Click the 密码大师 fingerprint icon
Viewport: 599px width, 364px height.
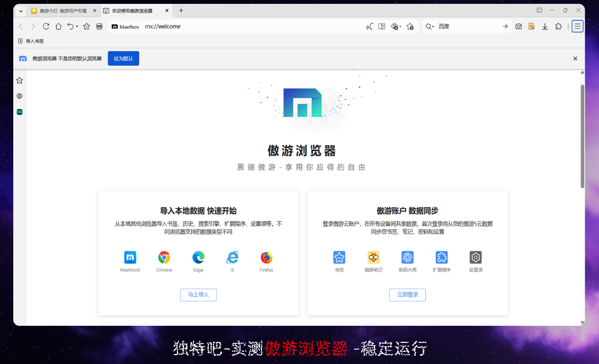click(407, 257)
